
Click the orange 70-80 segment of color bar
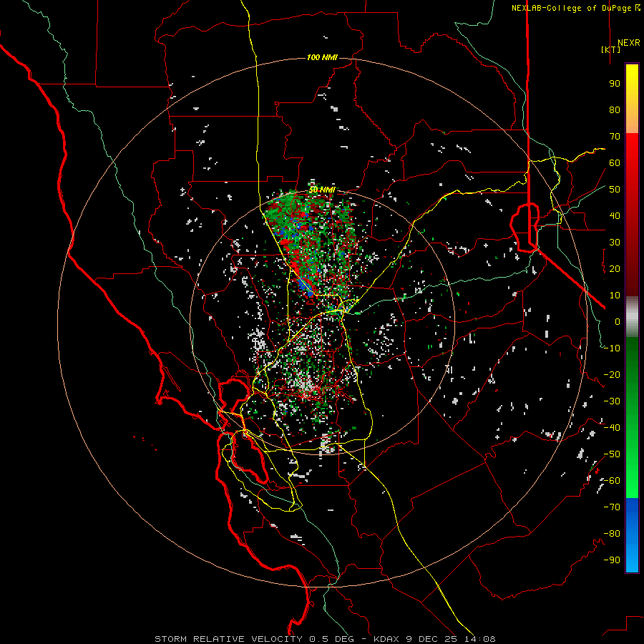click(632, 121)
